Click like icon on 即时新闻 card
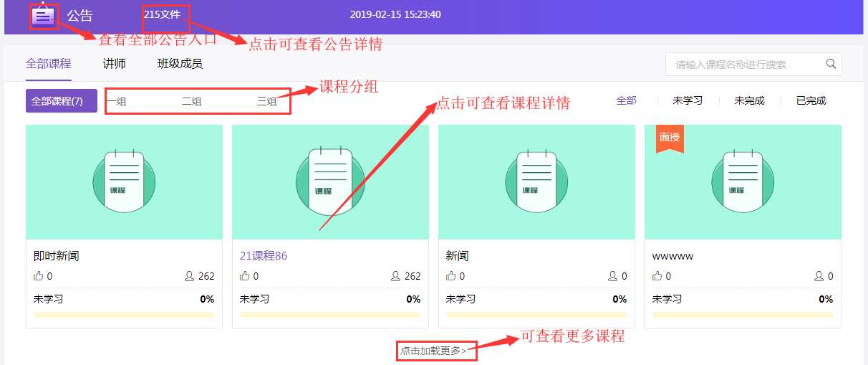This screenshot has height=365, width=868. [x=39, y=276]
